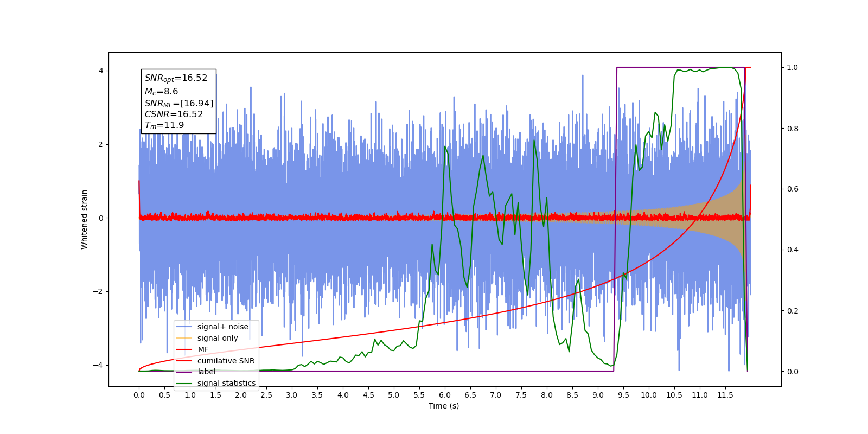
Task: Click the x-axis tick label 9.0
Action: click(598, 395)
